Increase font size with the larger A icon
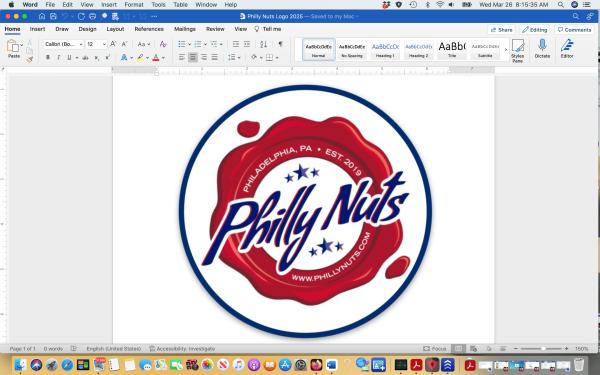This screenshot has width=600, height=375. tap(113, 44)
